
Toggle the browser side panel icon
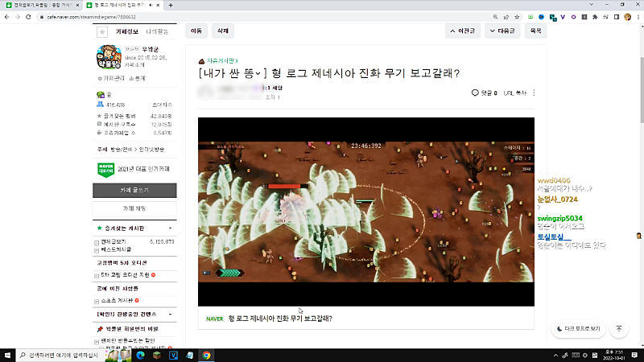(x=617, y=17)
